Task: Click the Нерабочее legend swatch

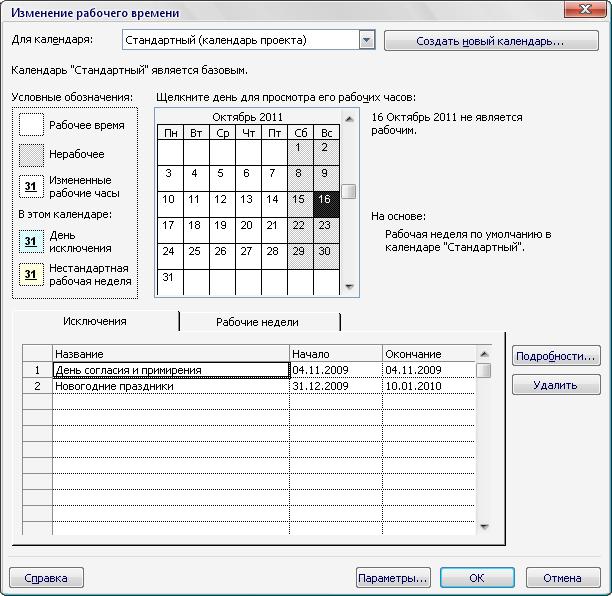Action: pyautogui.click(x=32, y=155)
